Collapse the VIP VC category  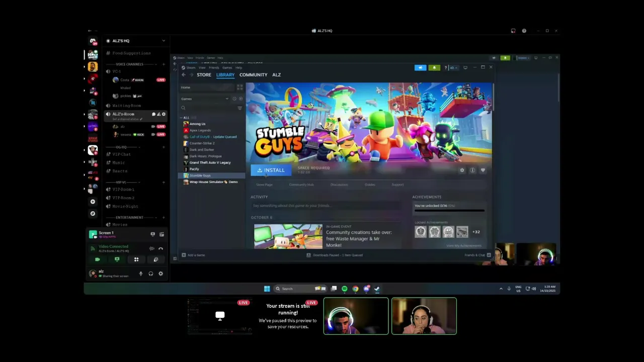click(x=121, y=183)
